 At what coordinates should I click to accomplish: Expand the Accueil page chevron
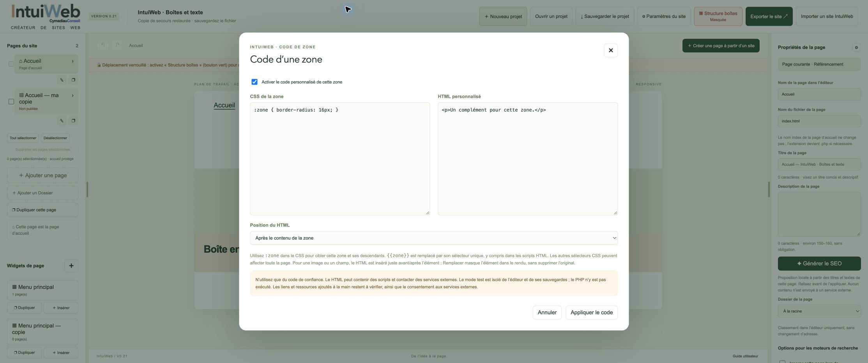[72, 61]
